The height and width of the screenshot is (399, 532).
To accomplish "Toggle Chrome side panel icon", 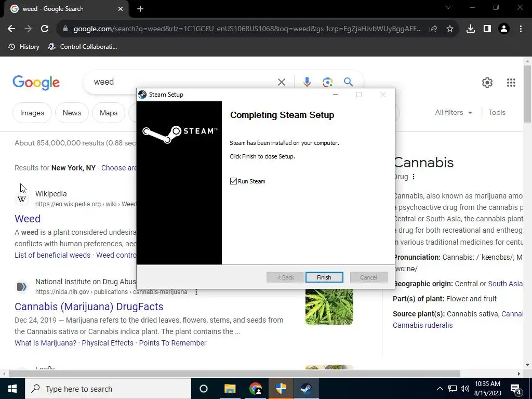I will pos(487,29).
